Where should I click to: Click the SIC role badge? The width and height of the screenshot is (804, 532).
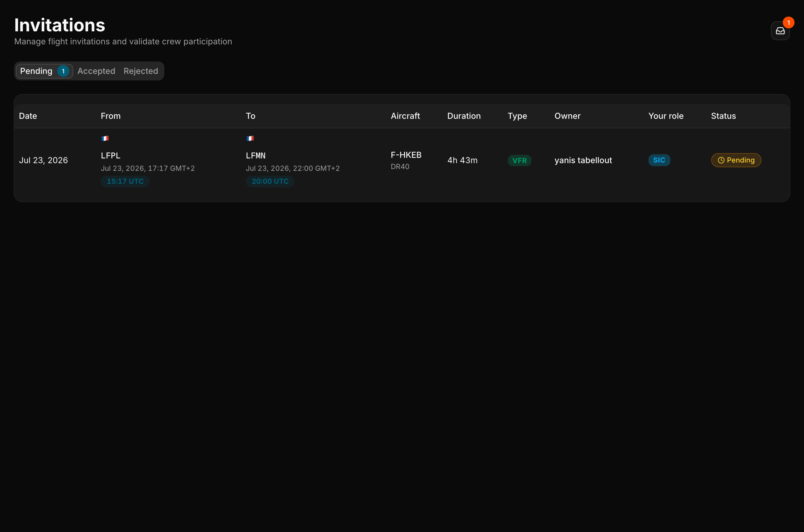click(659, 160)
